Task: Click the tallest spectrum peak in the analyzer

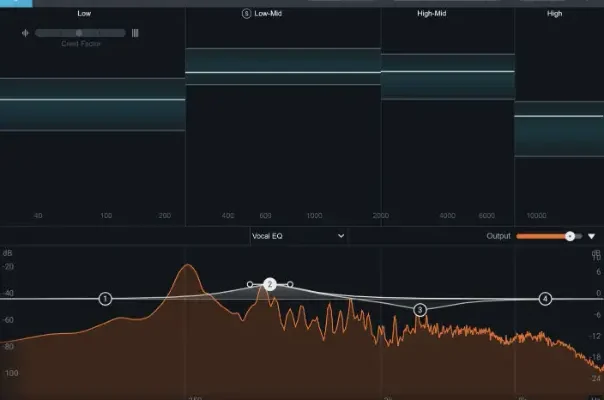Action: [x=186, y=267]
